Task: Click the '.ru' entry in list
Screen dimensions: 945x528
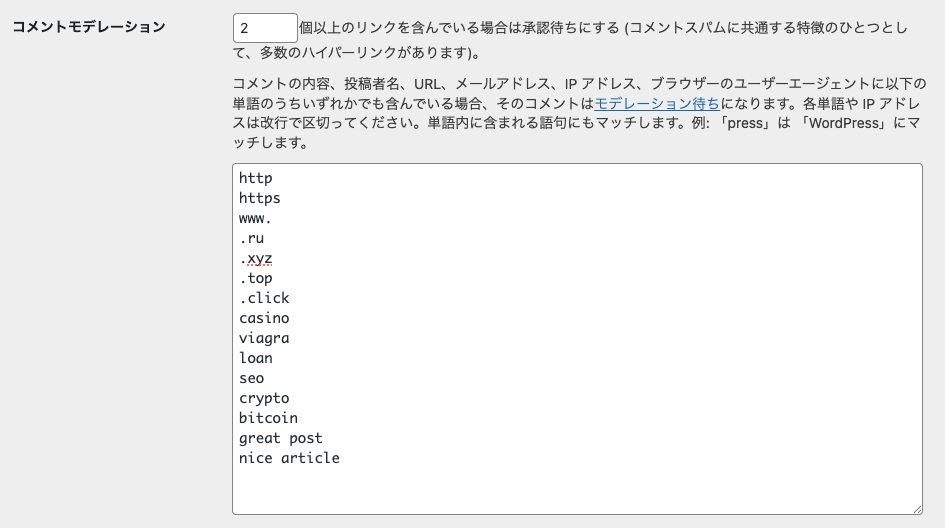Action: pyautogui.click(x=252, y=238)
